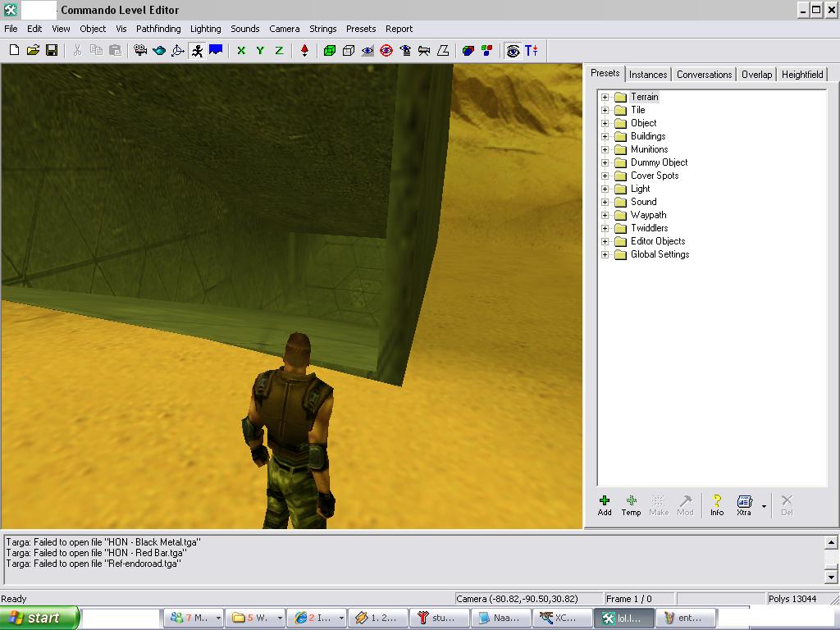Select the Global Settings tree item
Image resolution: width=840 pixels, height=630 pixels.
[x=660, y=254]
